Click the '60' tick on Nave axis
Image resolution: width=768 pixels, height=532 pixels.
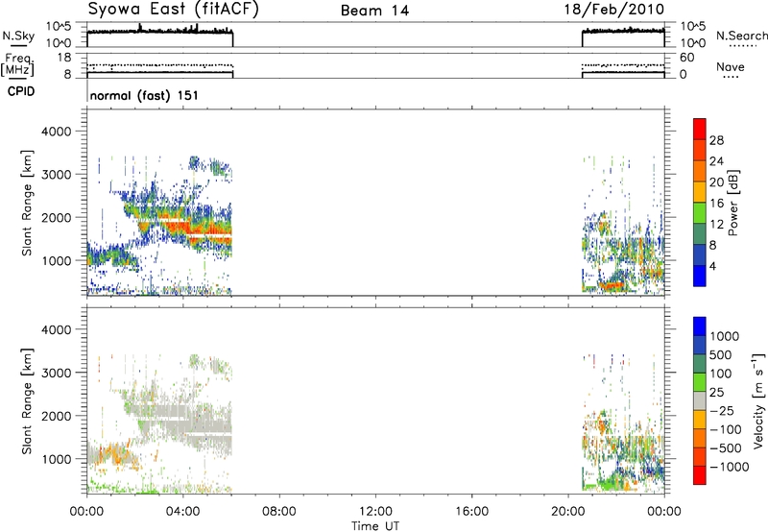click(686, 58)
